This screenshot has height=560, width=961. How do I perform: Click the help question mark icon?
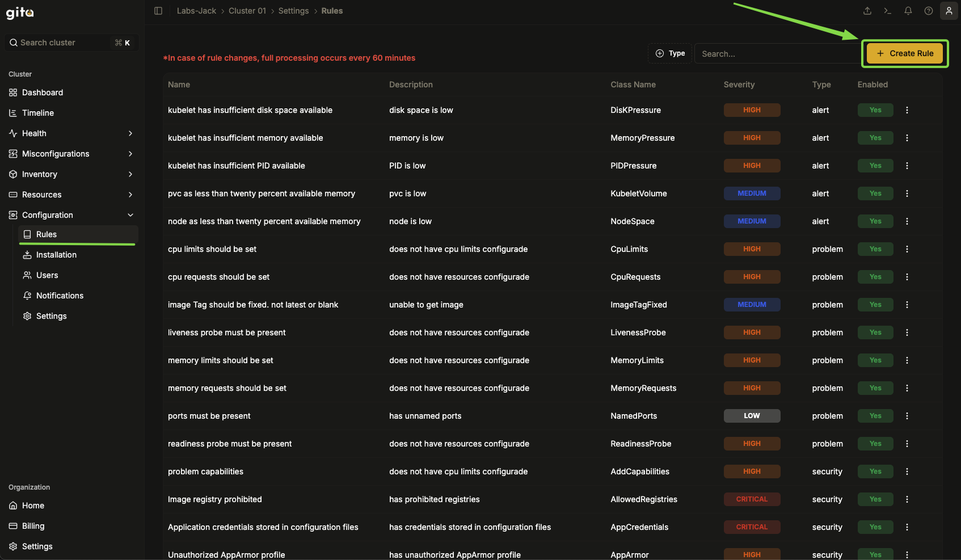click(929, 11)
